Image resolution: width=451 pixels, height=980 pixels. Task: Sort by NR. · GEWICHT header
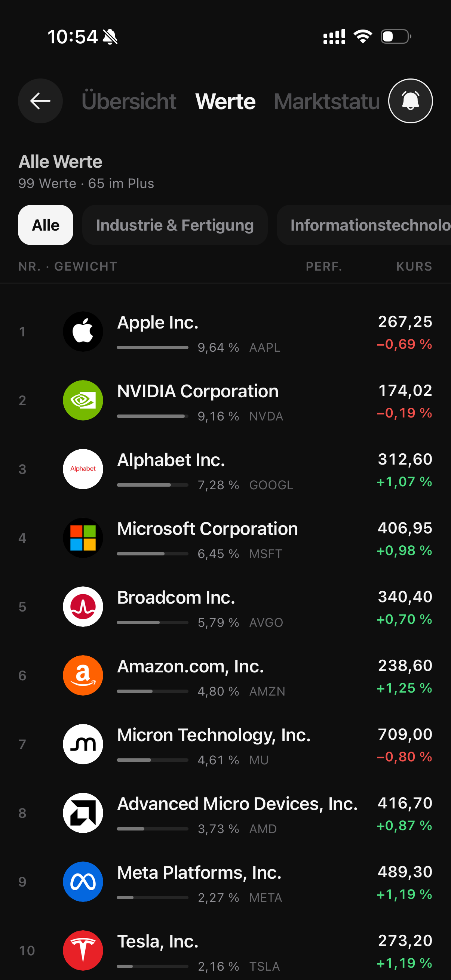(68, 266)
